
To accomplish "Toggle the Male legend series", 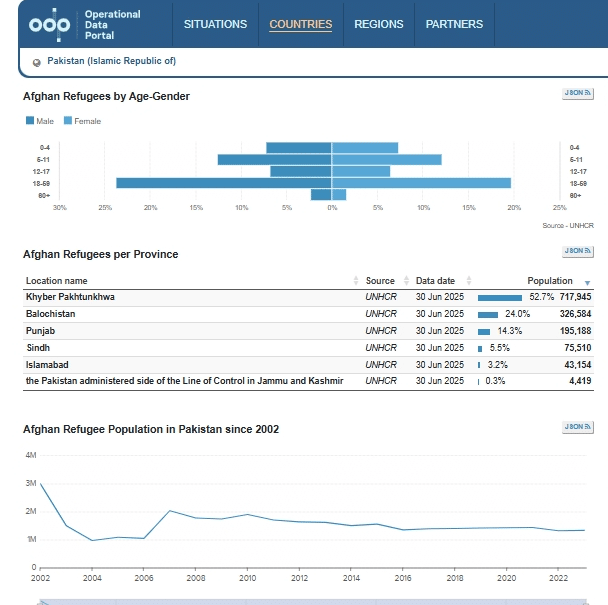I will (x=40, y=121).
